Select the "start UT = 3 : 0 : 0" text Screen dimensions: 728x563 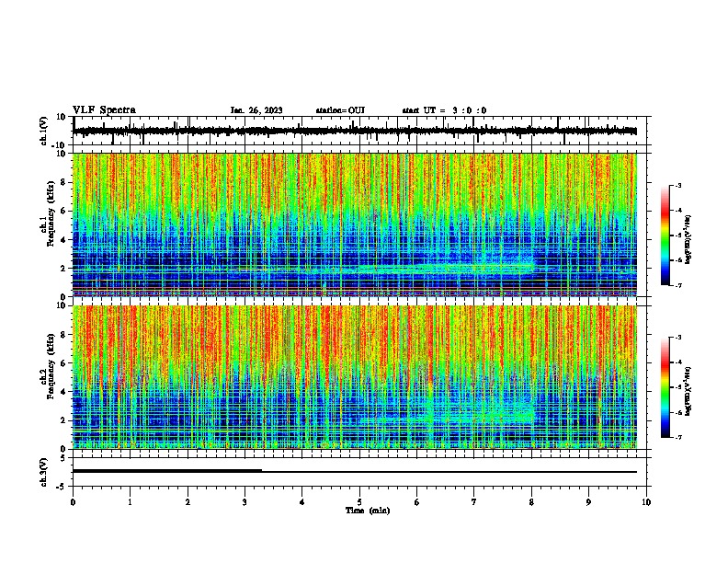click(444, 110)
